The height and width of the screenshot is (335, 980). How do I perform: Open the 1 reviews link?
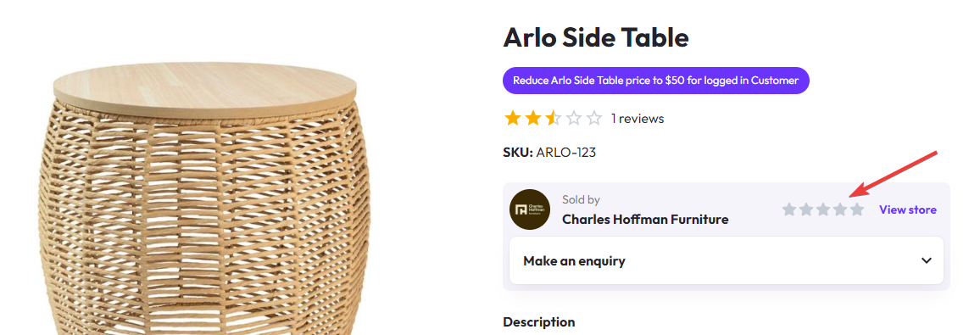tap(638, 118)
